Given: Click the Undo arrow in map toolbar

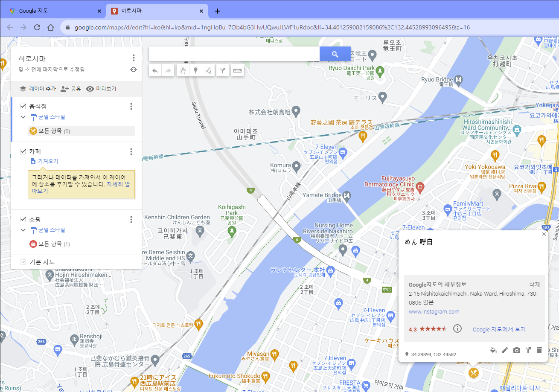Looking at the screenshot, I should pyautogui.click(x=155, y=71).
